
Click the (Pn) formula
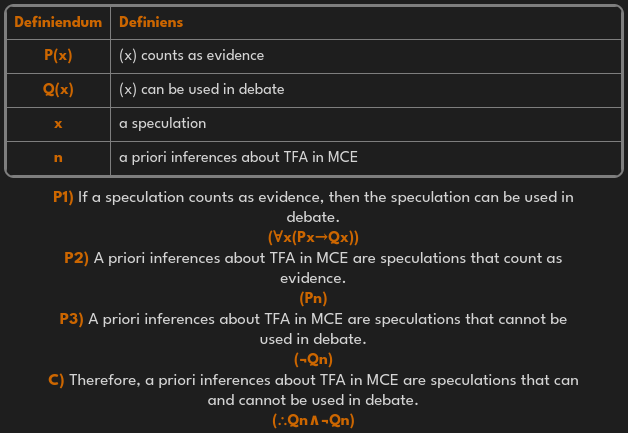click(x=313, y=298)
